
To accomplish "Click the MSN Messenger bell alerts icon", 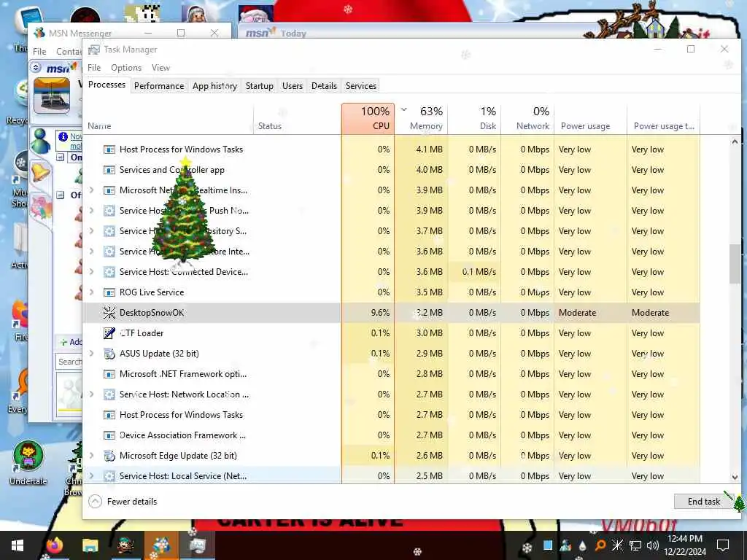I will point(41,171).
